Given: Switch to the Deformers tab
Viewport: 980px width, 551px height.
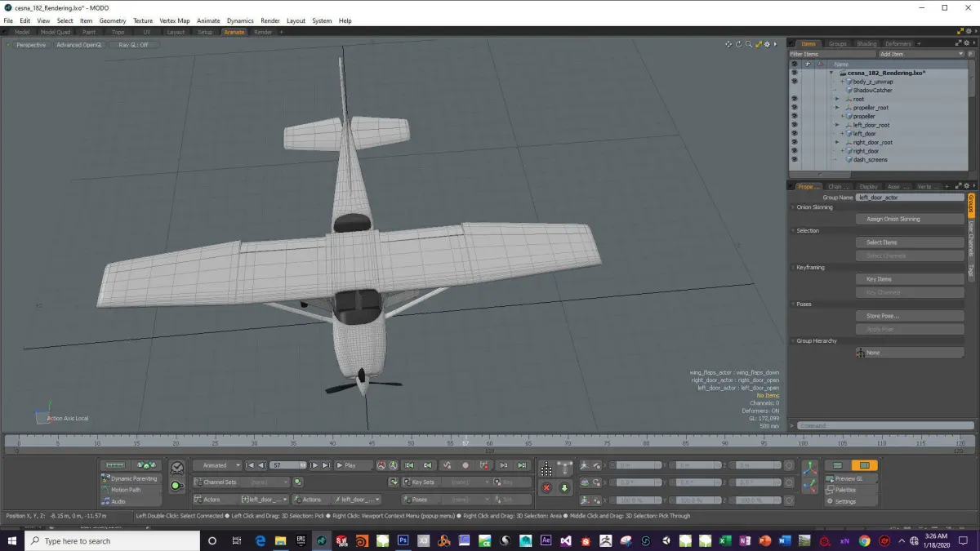Looking at the screenshot, I should pos(898,43).
